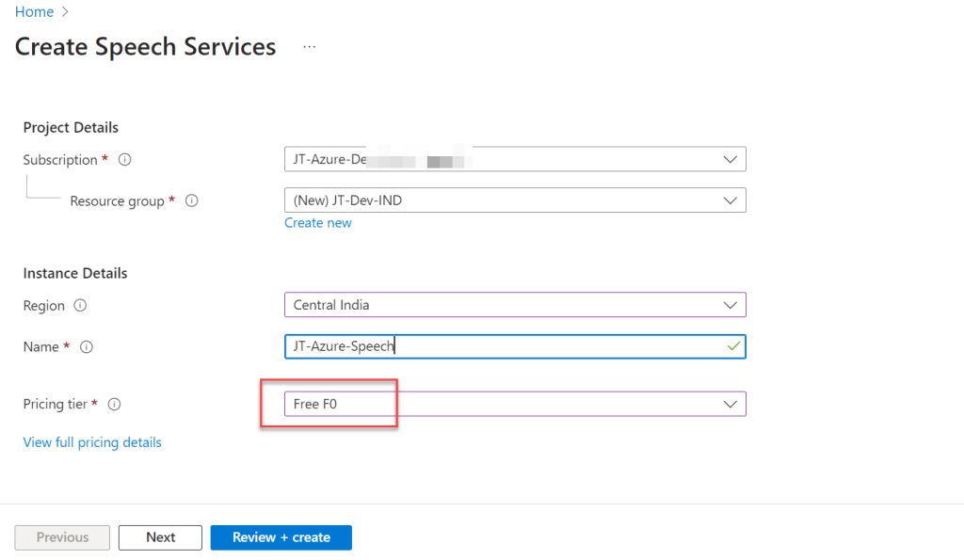Focus the Name input field

(x=515, y=346)
